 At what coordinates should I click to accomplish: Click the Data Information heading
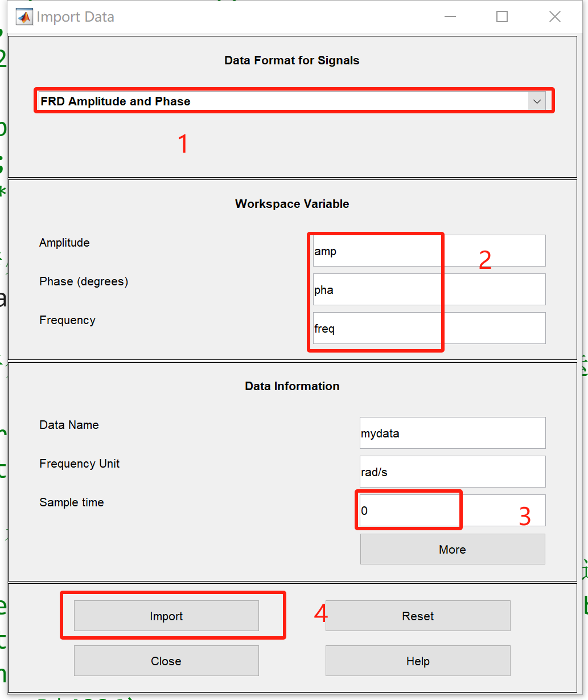click(292, 386)
